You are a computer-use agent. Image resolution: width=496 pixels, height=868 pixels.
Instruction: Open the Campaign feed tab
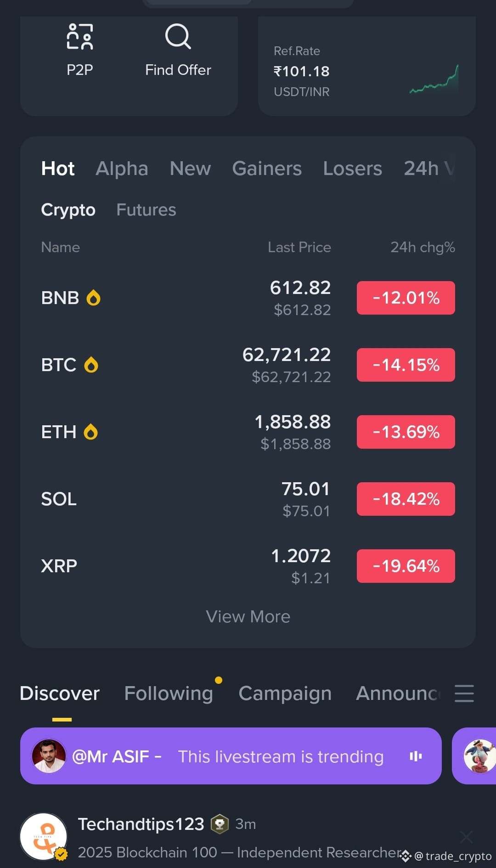click(285, 693)
